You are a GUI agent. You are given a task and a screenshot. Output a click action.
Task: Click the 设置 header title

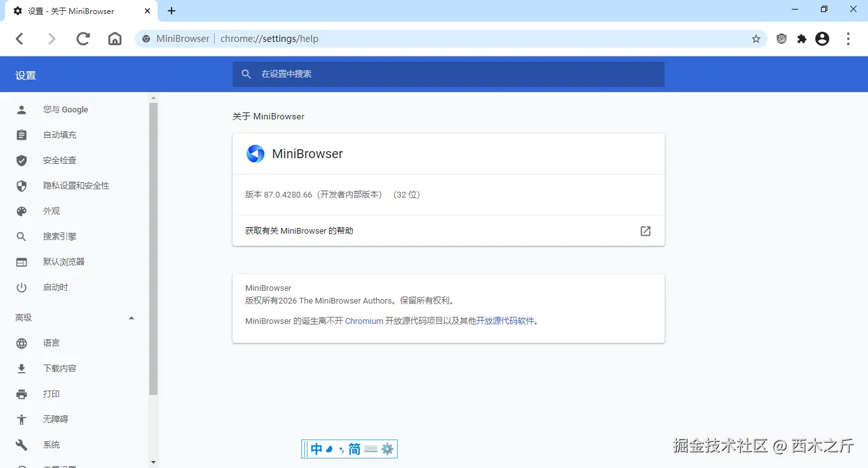click(26, 76)
